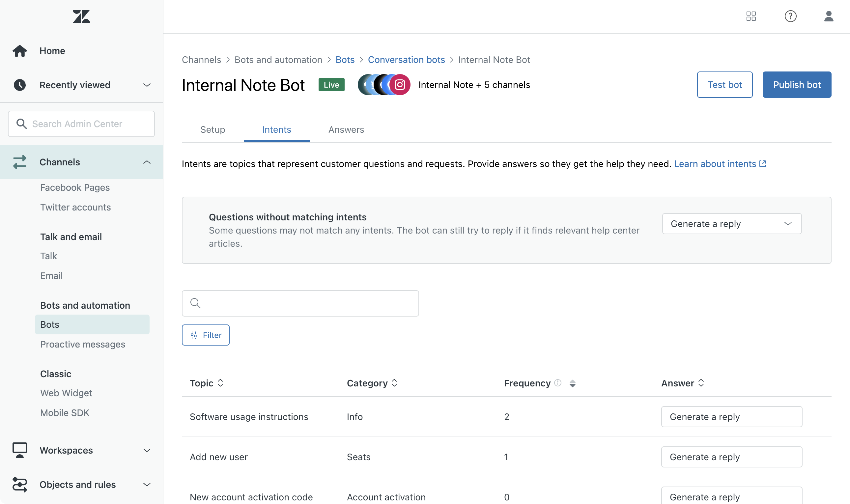Sort the table by Topic
Viewport: 850px width, 504px height.
(x=220, y=383)
